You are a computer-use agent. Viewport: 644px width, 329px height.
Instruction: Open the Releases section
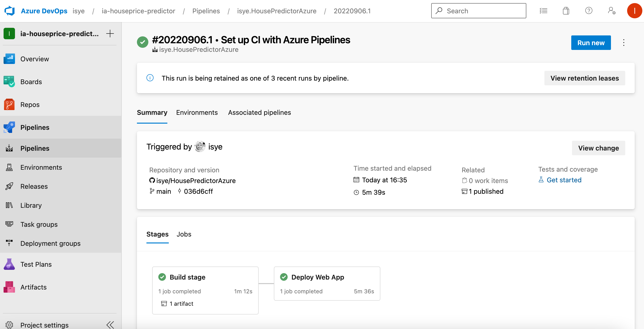point(34,186)
